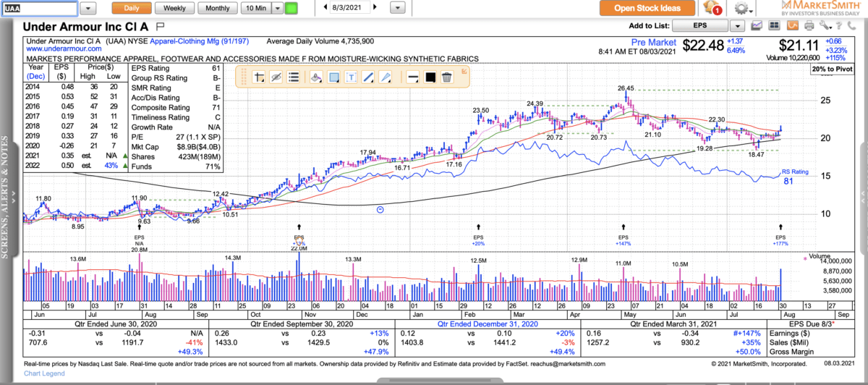This screenshot has width=868, height=385.
Task: Select the rectangle shape tool
Action: 333,77
